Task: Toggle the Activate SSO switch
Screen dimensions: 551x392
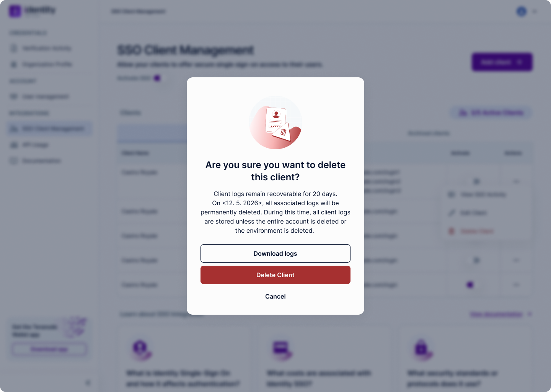Action: click(x=157, y=78)
